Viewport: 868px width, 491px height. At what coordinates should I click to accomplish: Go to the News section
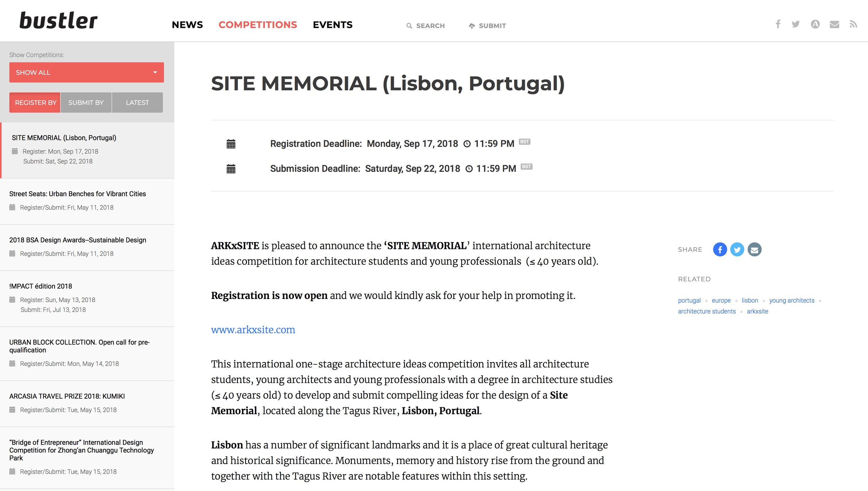tap(187, 25)
